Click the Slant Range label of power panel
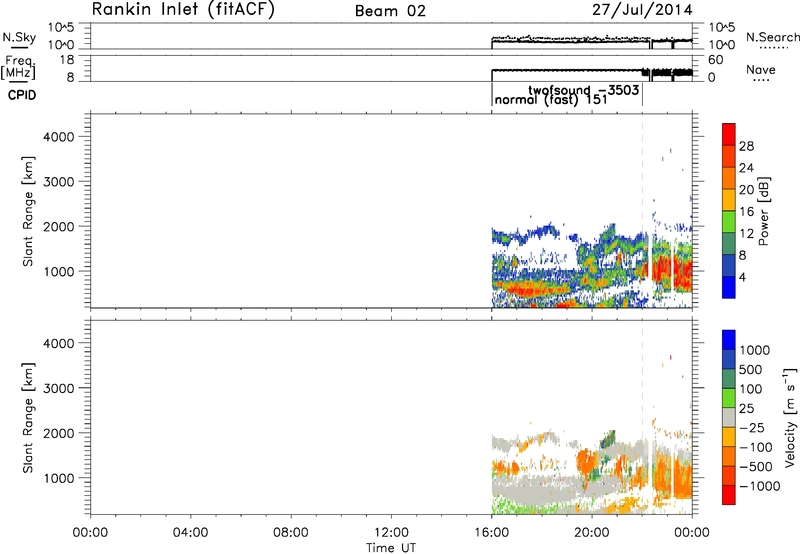Screen dimensions: 800x554 [28, 211]
